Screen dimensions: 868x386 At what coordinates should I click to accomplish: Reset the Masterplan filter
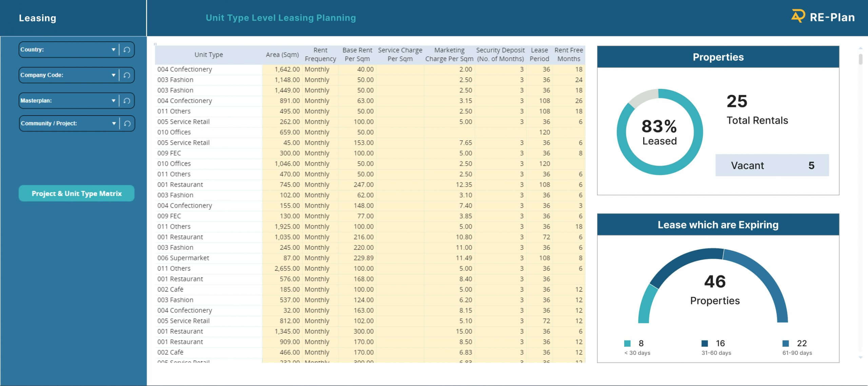point(127,101)
